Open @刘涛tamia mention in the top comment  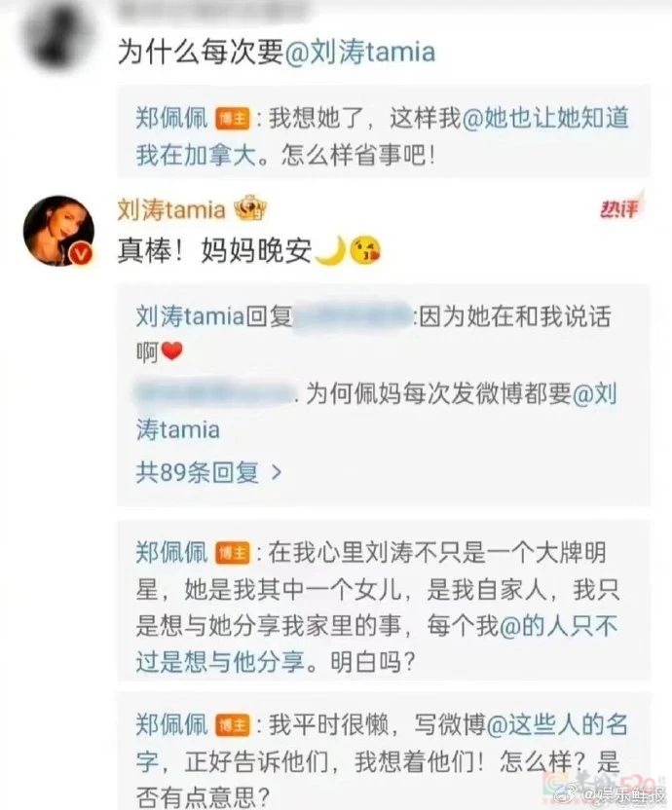[x=359, y=53]
